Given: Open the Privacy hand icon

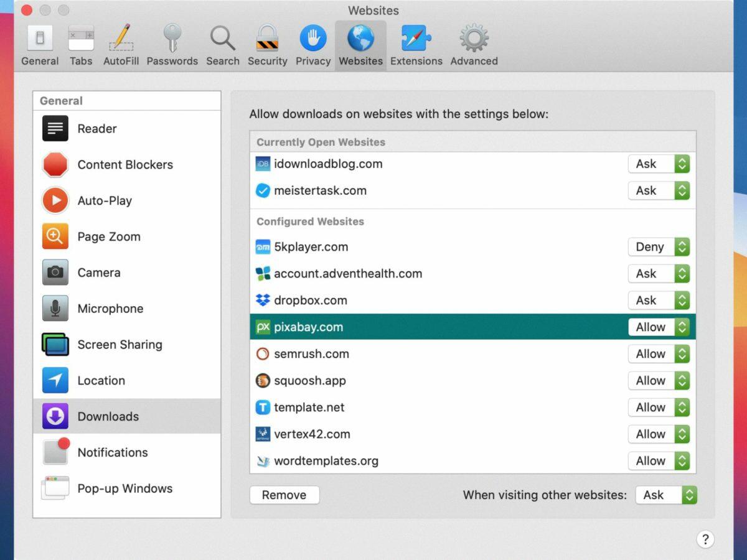Looking at the screenshot, I should (x=313, y=38).
